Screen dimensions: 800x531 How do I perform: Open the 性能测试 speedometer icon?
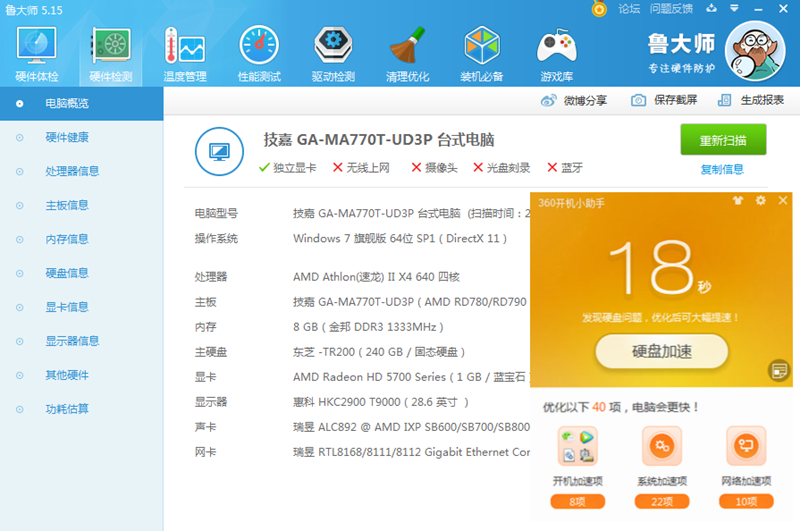pyautogui.click(x=259, y=52)
